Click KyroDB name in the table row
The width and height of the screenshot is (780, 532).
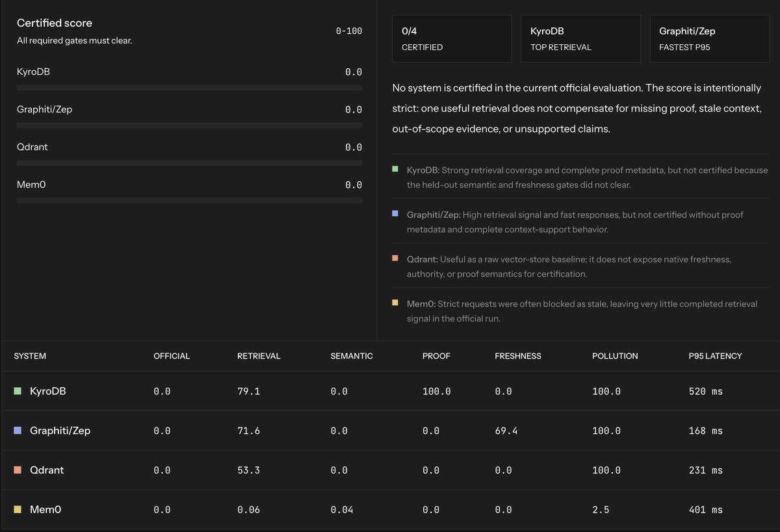click(x=47, y=391)
